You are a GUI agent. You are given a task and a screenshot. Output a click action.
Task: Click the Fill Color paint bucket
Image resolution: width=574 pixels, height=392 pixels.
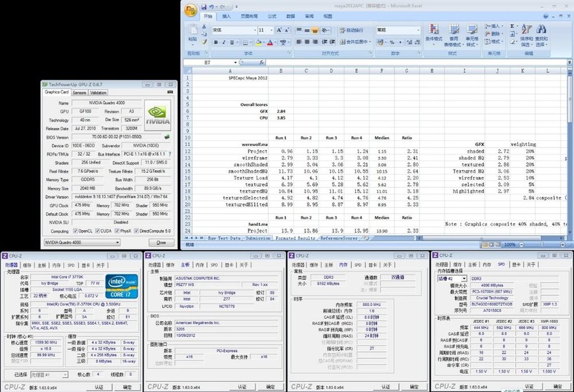click(258, 42)
